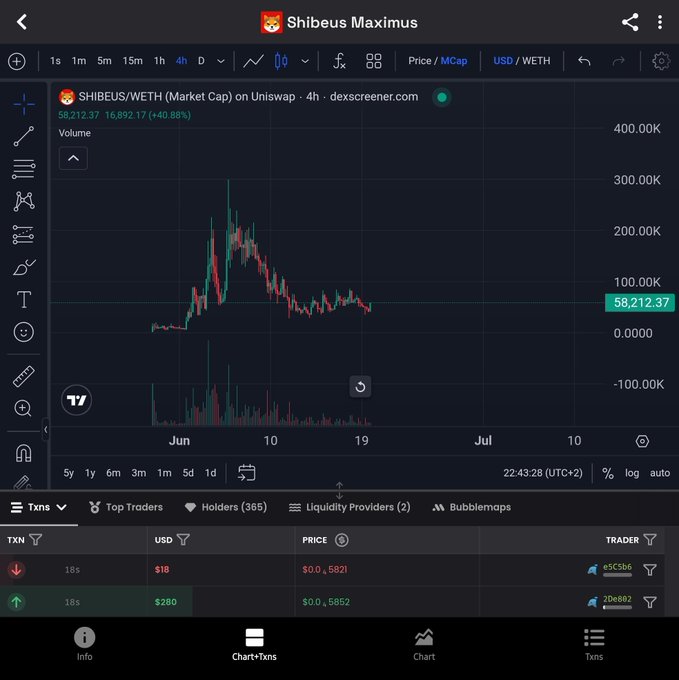This screenshot has height=680, width=679.
Task: Switch chart to MCap mode
Action: [454, 61]
